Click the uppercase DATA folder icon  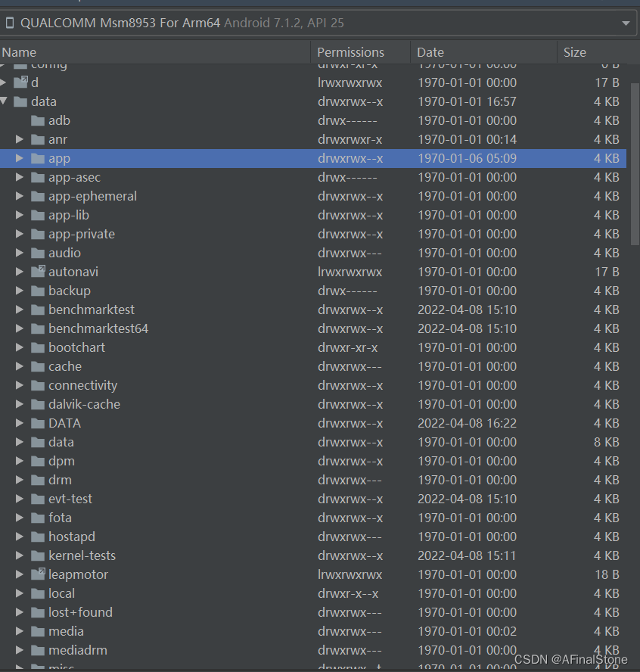pos(38,423)
